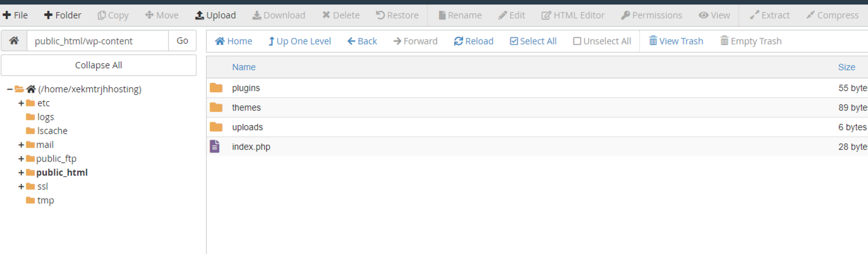Click Collapse All button
The width and height of the screenshot is (868, 254).
pos(99,65)
